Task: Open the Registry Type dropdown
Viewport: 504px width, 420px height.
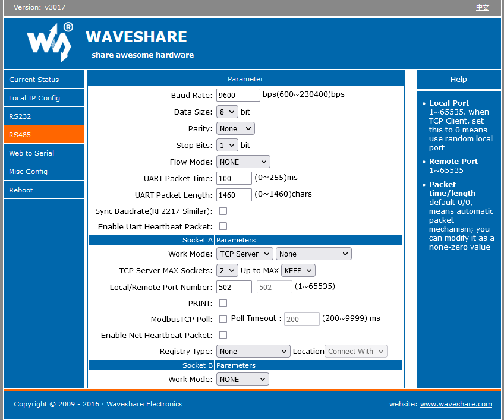Action: (253, 351)
